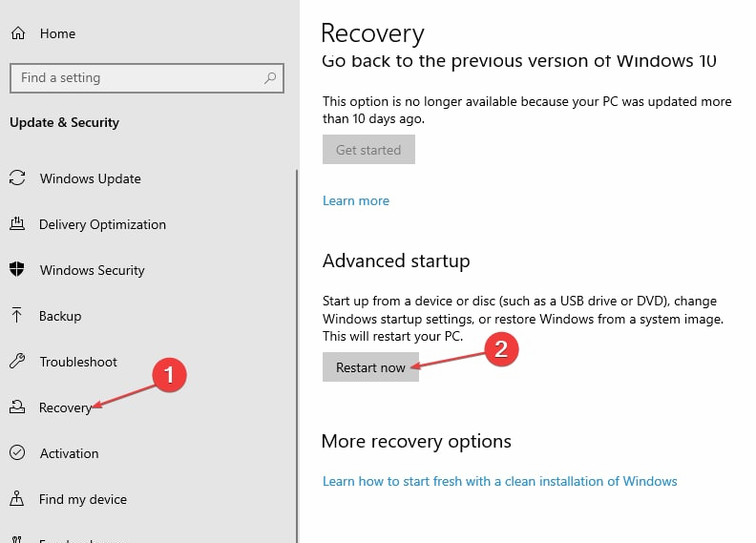The height and width of the screenshot is (543, 756).
Task: Click the Backup upward arrow icon
Action: pyautogui.click(x=17, y=315)
